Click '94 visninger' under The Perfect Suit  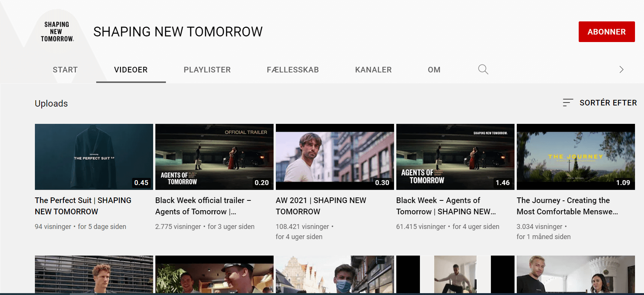pos(53,227)
